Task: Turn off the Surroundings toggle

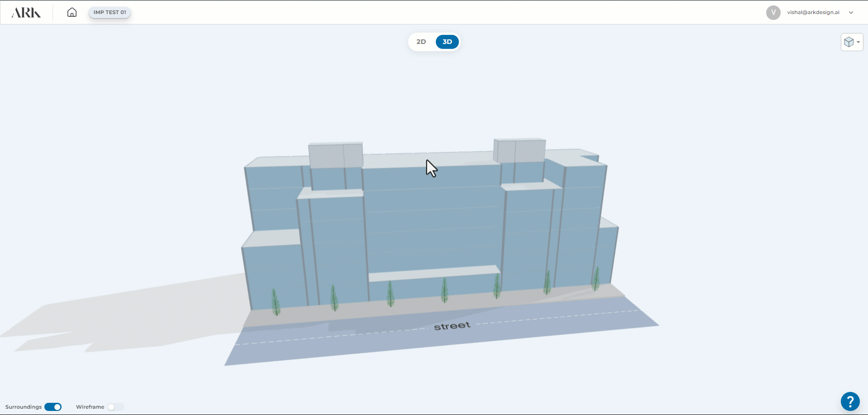Action: coord(53,407)
